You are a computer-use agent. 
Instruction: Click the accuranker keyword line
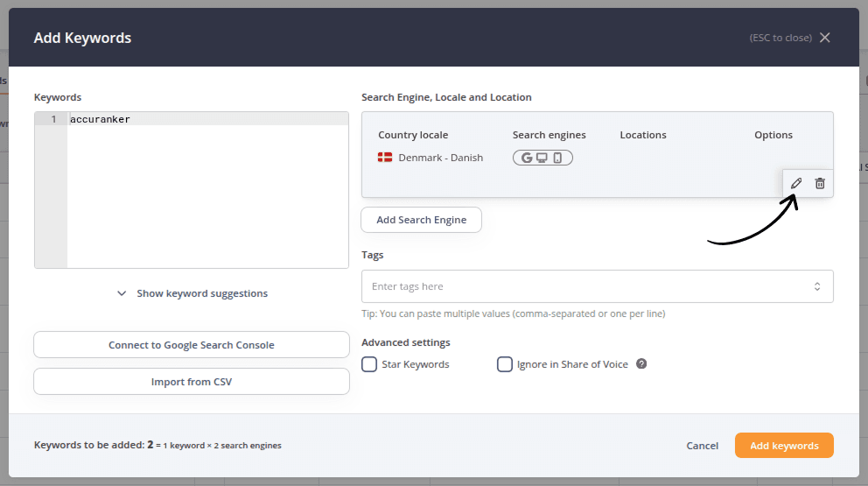208,119
